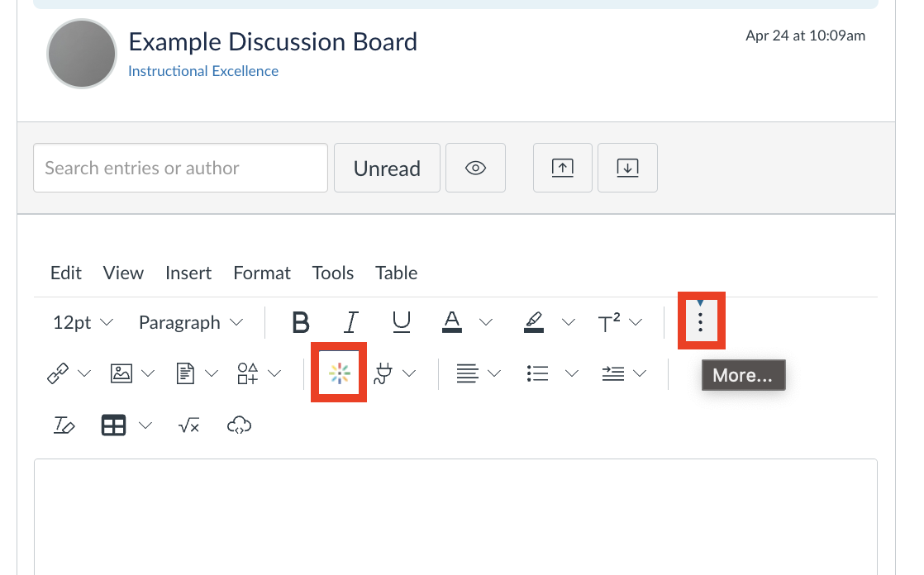Screen dimensions: 924x575
Task: Open the embed cloud icon
Action: click(239, 425)
